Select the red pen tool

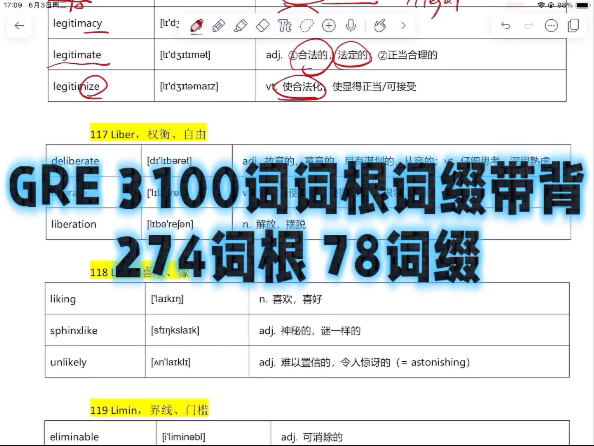click(x=197, y=26)
